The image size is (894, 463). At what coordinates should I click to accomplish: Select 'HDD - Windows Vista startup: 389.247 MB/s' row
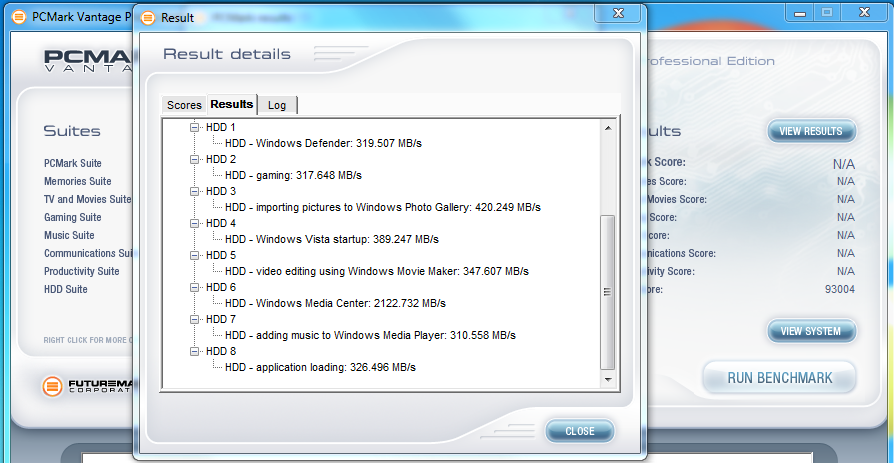332,239
